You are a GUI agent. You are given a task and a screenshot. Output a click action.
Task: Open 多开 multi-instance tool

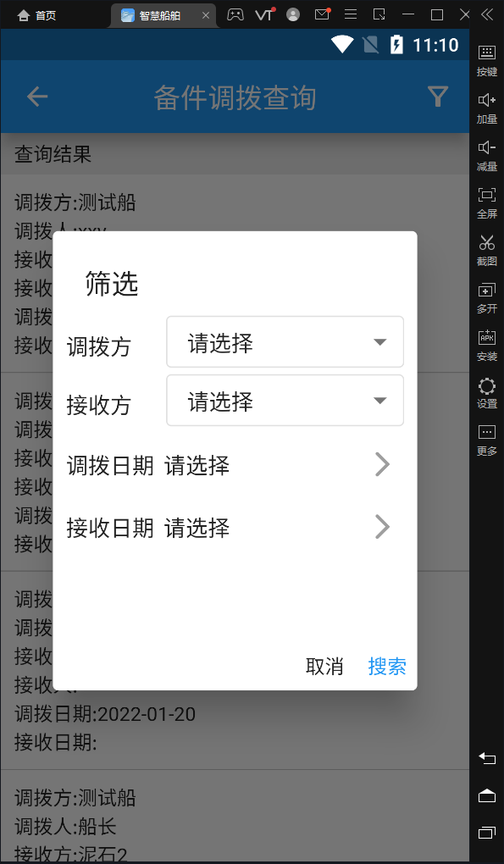click(x=487, y=298)
